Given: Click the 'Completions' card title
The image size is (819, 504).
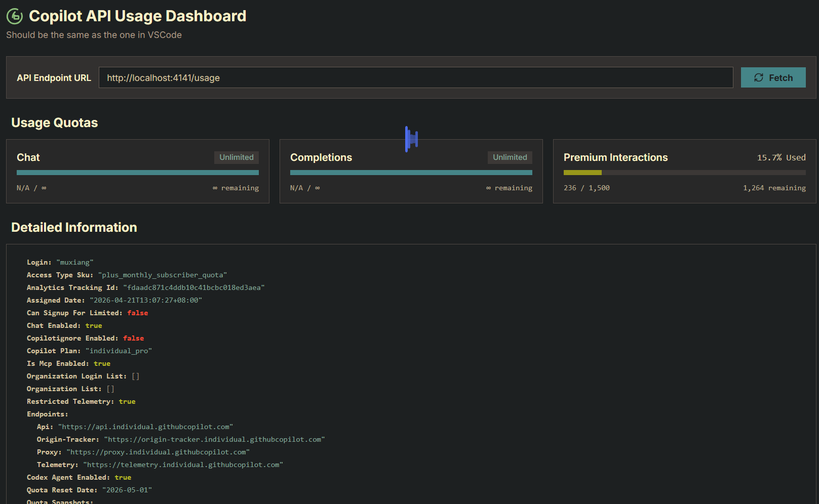Looking at the screenshot, I should coord(321,157).
